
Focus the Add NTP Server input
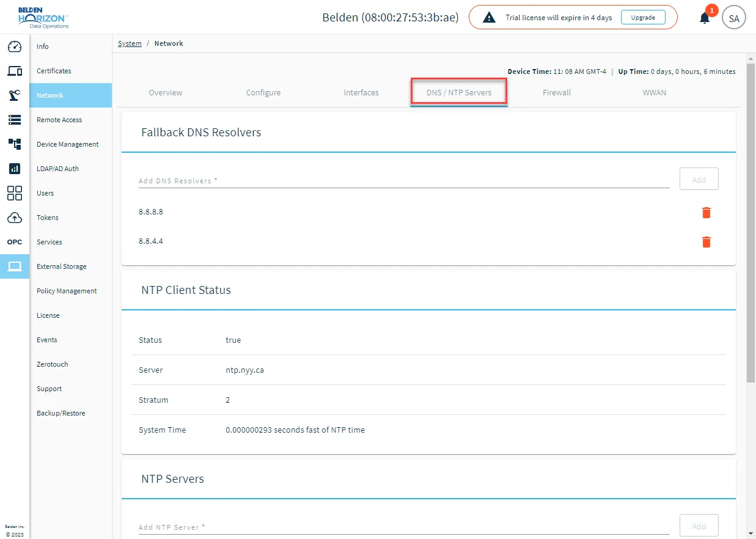[x=404, y=527]
